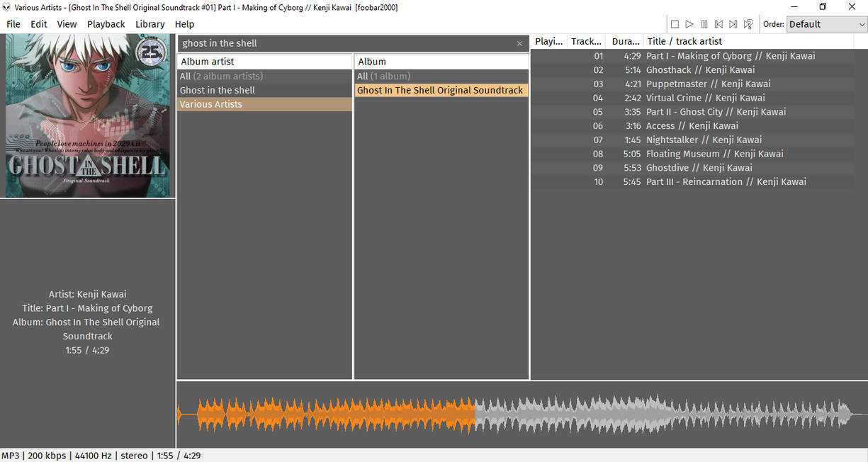This screenshot has height=462, width=868.
Task: Click the 'stereo' status bar entry
Action: click(134, 456)
